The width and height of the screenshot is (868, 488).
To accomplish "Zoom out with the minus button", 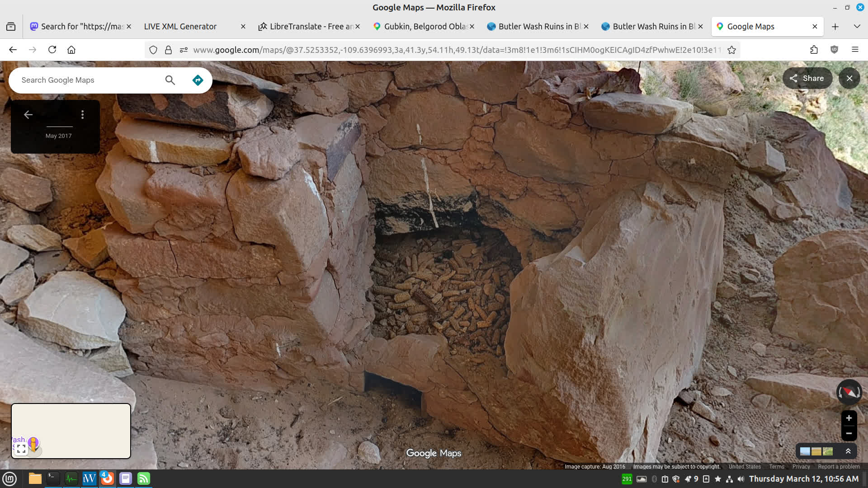I will point(849,433).
